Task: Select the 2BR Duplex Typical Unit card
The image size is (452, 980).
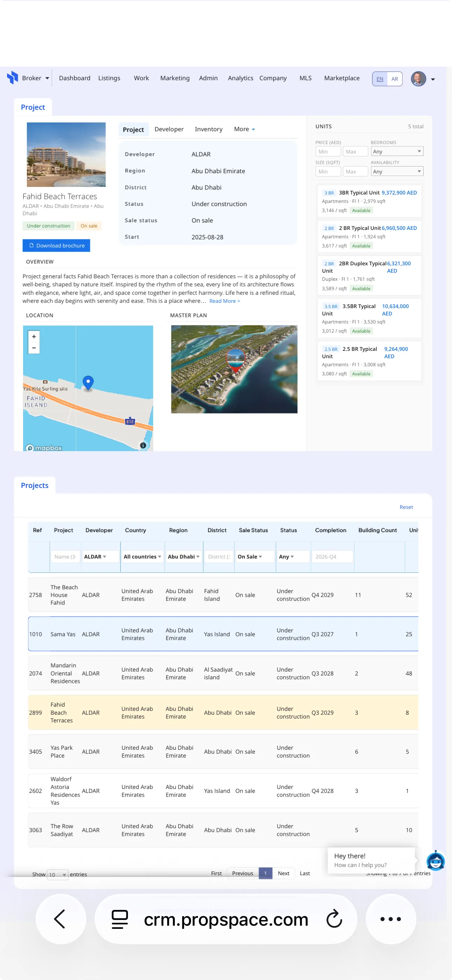Action: click(x=369, y=275)
